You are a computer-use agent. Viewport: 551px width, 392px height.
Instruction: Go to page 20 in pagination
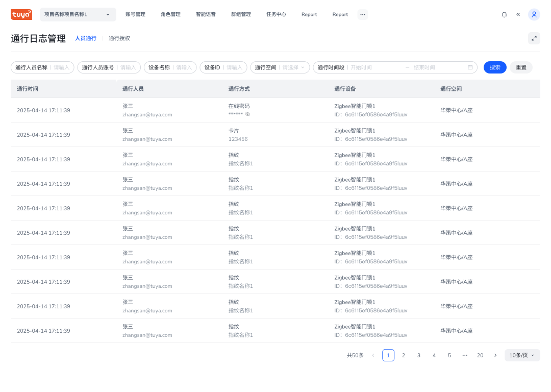click(480, 355)
